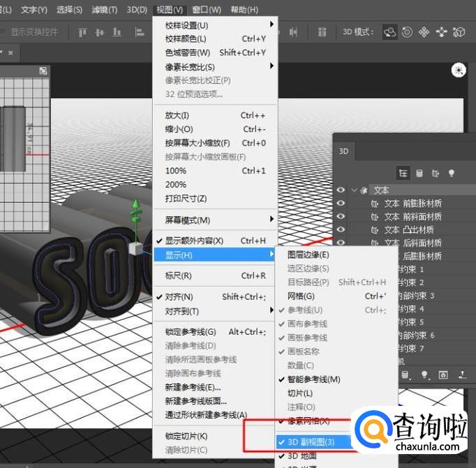Image resolution: width=476 pixels, height=468 pixels.
Task: Filter 3D panel by meshes
Action: [x=419, y=173]
